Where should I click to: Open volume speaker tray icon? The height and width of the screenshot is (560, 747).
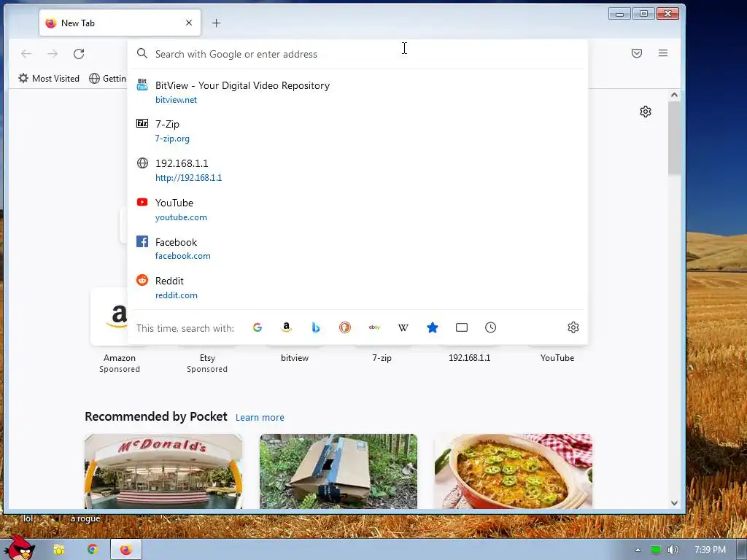click(673, 550)
